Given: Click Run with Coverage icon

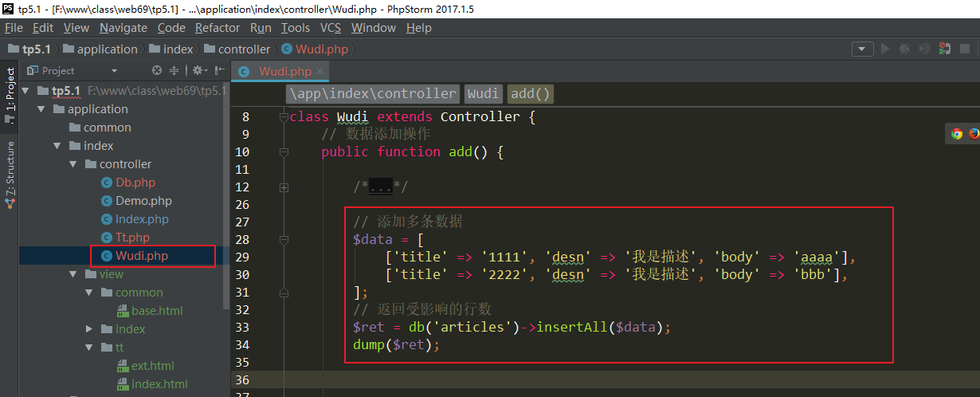Looking at the screenshot, I should [x=924, y=49].
